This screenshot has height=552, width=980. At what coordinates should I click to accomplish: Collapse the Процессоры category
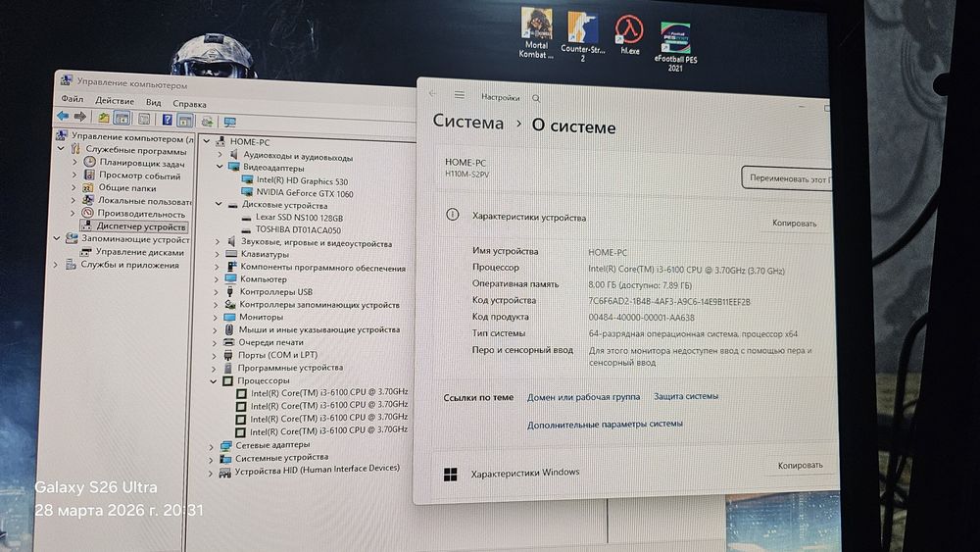tap(214, 380)
